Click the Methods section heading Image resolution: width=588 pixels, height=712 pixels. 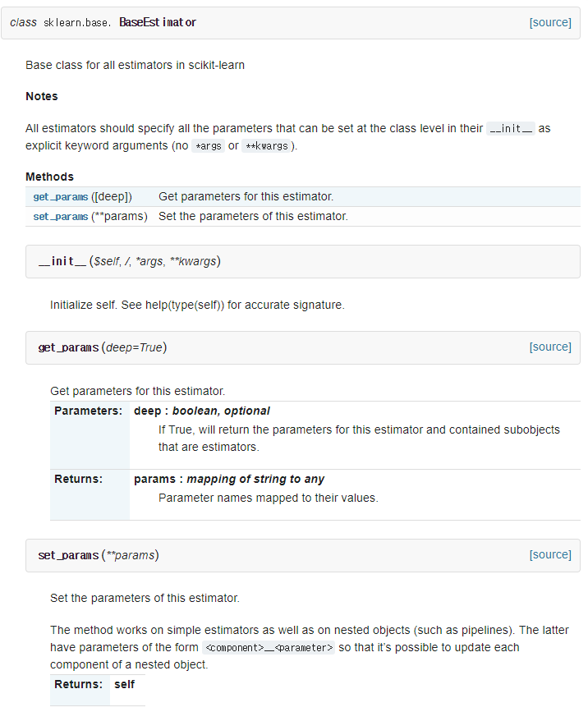pyautogui.click(x=49, y=177)
